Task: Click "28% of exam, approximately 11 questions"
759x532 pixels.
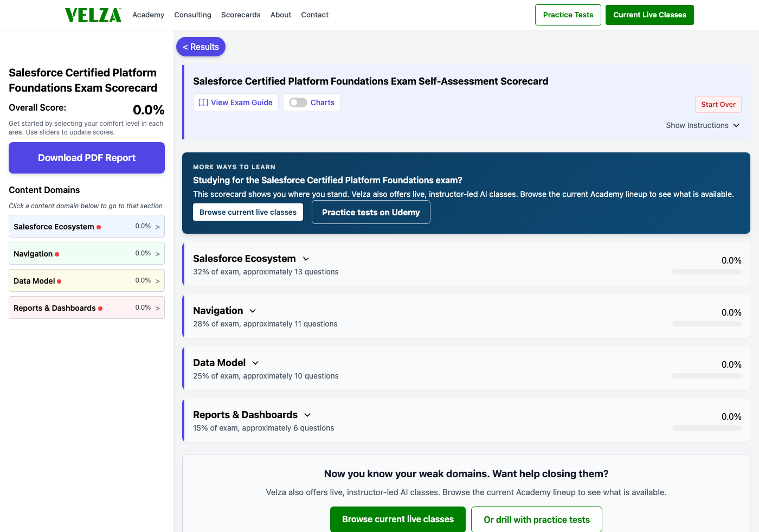Action: (x=265, y=324)
